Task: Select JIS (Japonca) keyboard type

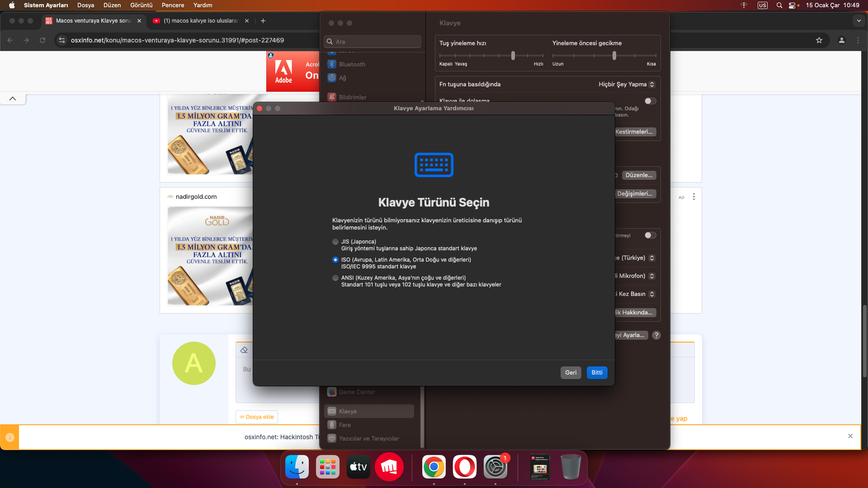Action: coord(335,242)
